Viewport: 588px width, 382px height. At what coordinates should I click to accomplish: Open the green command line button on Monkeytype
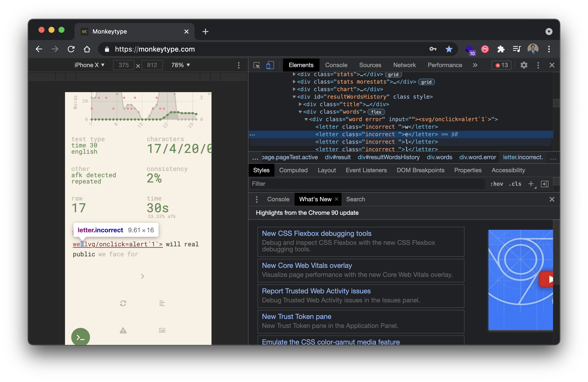coord(80,337)
